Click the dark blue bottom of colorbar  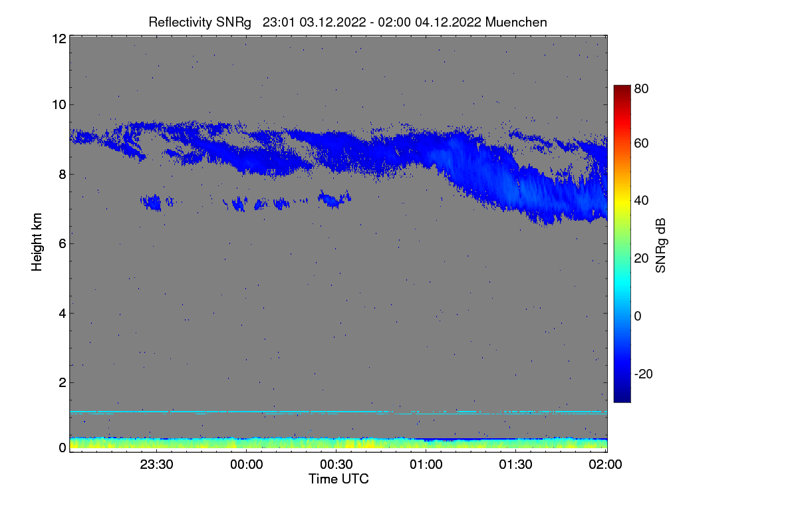pyautogui.click(x=622, y=396)
